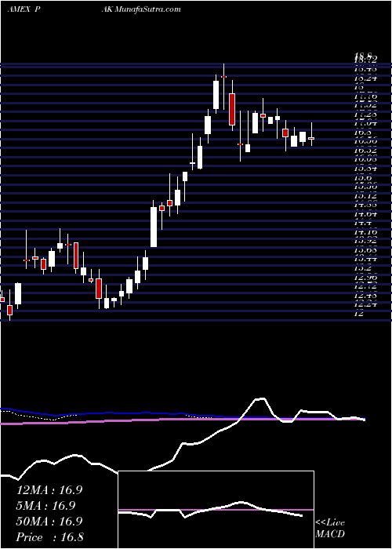Screen dimensions: 392x549
Task: Click the 12 price axis label
Action: (359, 314)
